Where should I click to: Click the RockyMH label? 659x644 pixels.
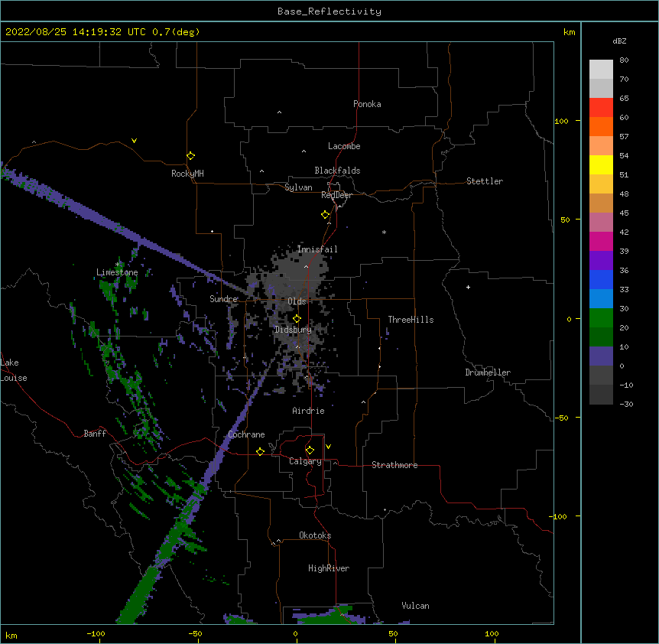click(x=187, y=174)
